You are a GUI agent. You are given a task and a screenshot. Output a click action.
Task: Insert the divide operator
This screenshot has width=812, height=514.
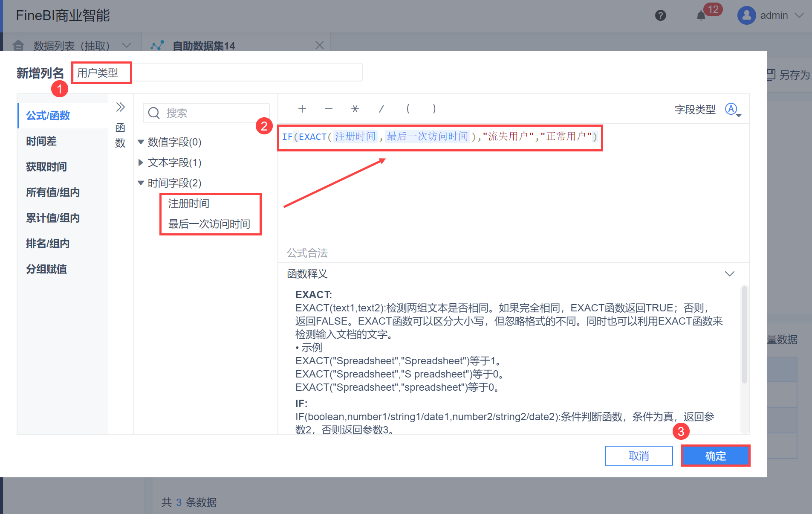point(381,109)
